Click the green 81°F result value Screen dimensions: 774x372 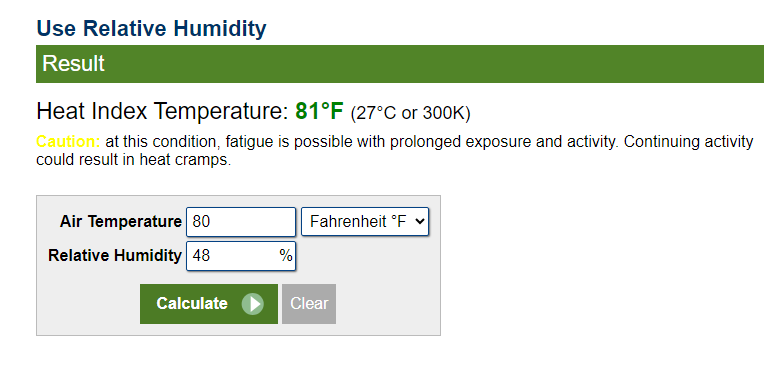(319, 112)
